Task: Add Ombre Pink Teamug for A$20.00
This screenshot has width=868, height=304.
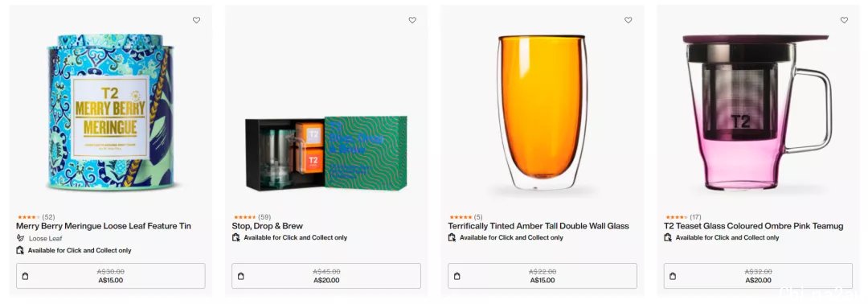Action: [759, 276]
